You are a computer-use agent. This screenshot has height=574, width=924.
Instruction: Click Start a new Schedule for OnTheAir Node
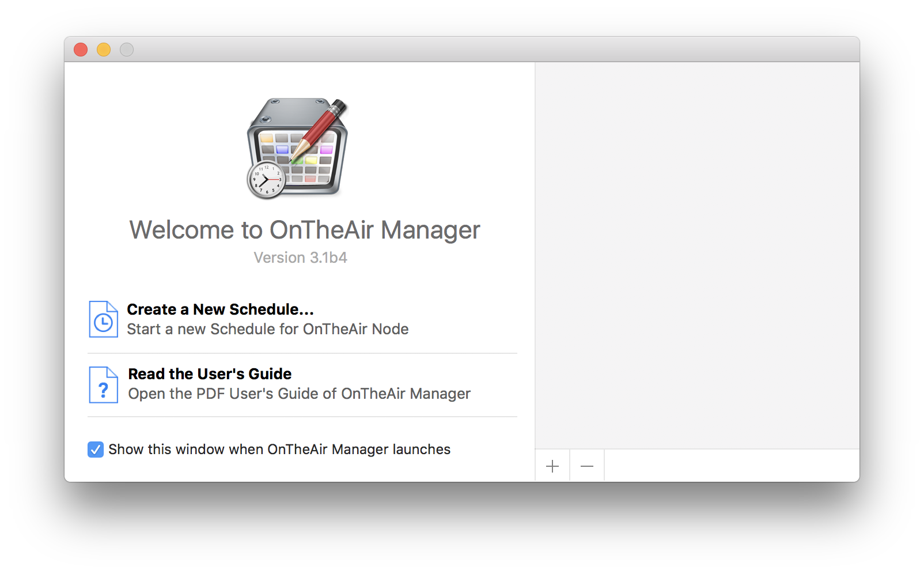click(x=268, y=329)
